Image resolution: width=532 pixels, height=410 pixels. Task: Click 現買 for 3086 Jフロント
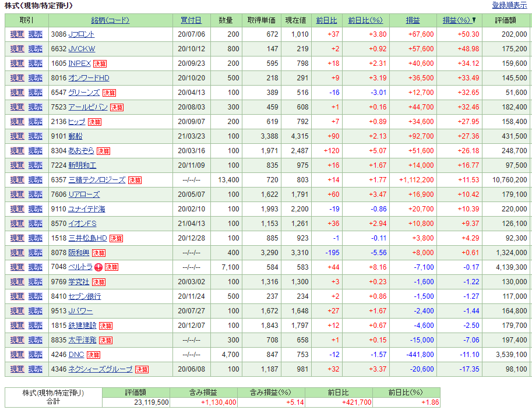[17, 34]
